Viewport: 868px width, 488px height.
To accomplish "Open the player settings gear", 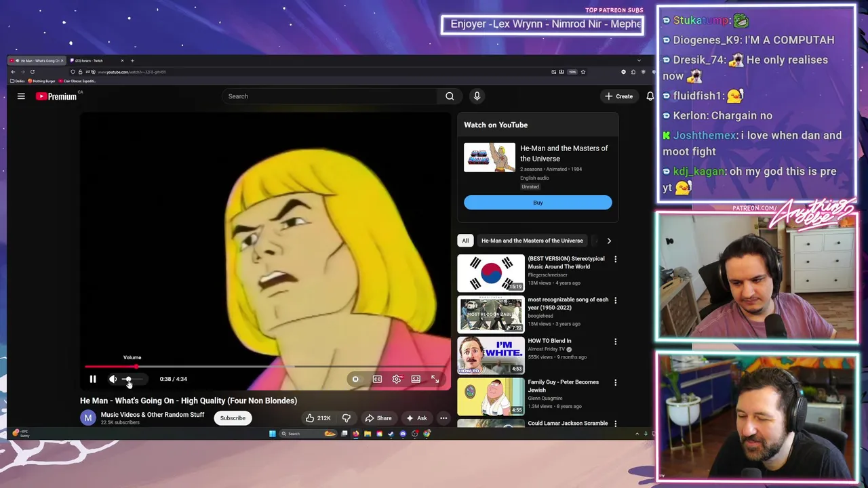I will [397, 379].
